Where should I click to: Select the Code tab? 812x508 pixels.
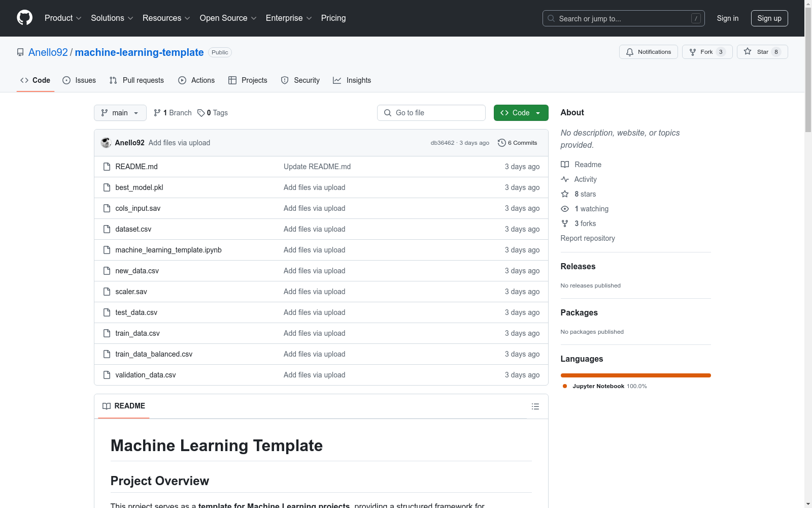click(36, 80)
